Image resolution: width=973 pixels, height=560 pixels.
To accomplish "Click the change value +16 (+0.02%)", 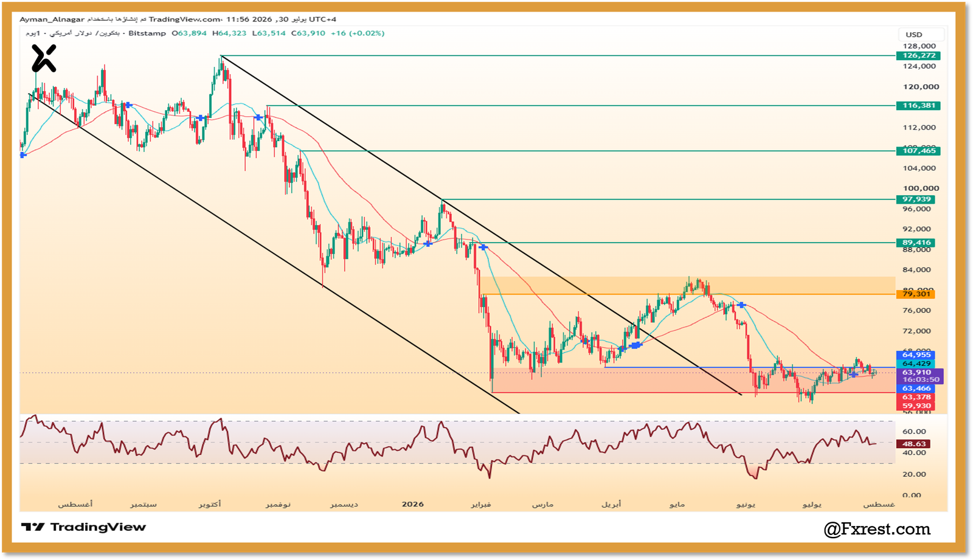I will [x=358, y=33].
